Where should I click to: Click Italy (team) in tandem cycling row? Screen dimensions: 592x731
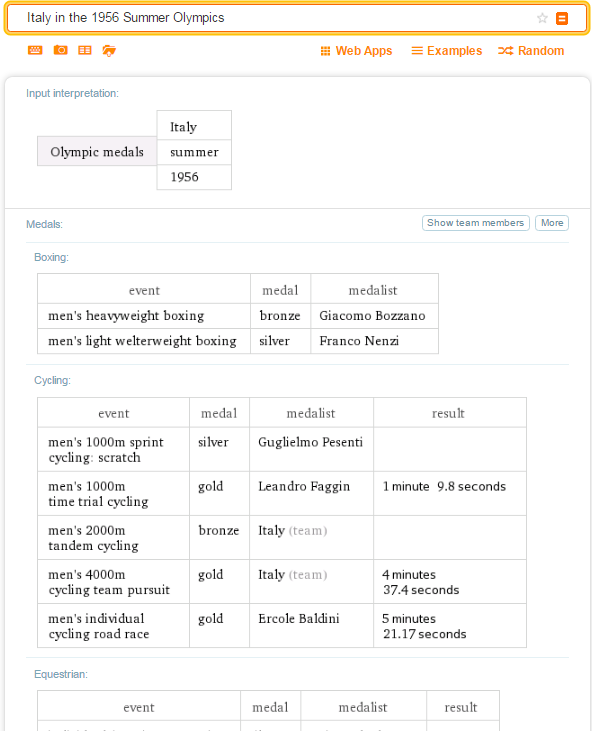293,531
